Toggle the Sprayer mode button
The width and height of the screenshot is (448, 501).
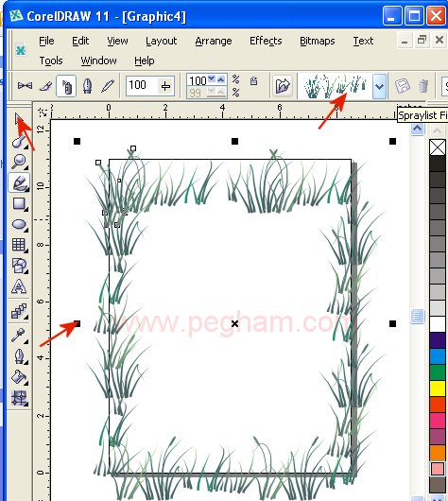pos(66,86)
